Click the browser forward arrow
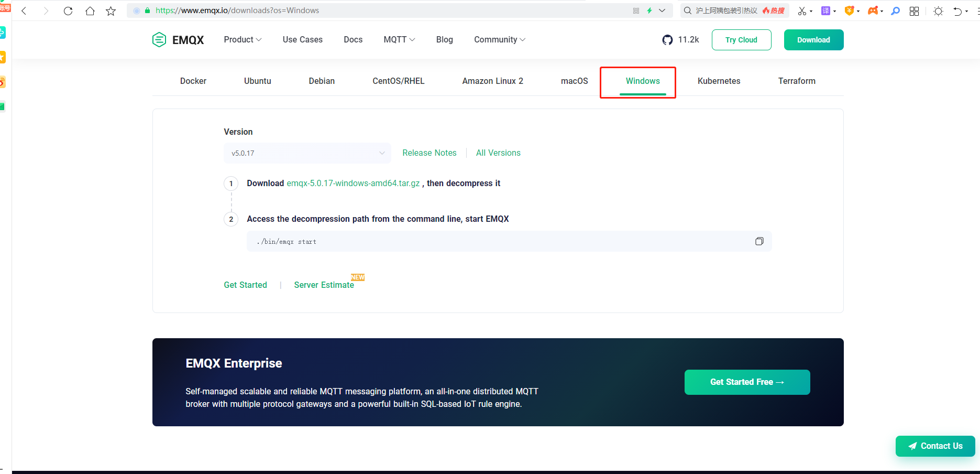Screen dimensions: 980x474 tap(46, 10)
